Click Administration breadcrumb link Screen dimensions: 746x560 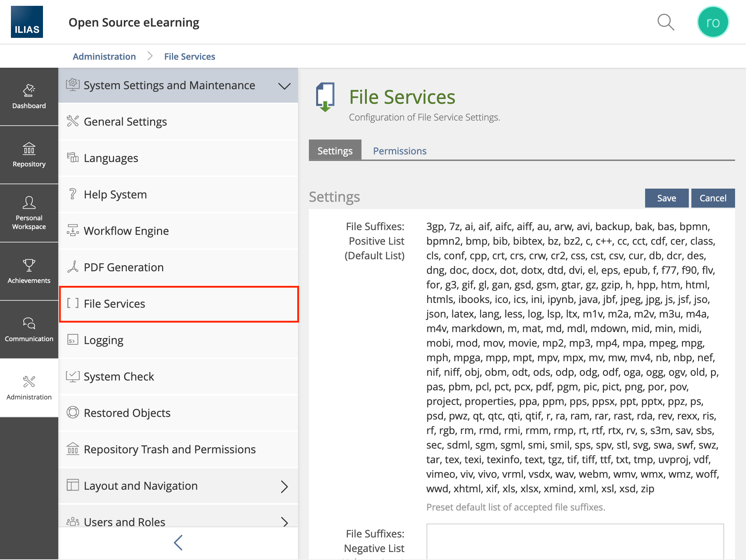click(104, 56)
